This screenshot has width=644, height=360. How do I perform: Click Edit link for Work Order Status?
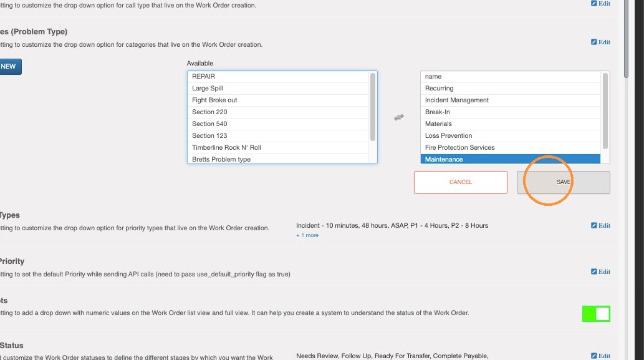[x=600, y=356]
